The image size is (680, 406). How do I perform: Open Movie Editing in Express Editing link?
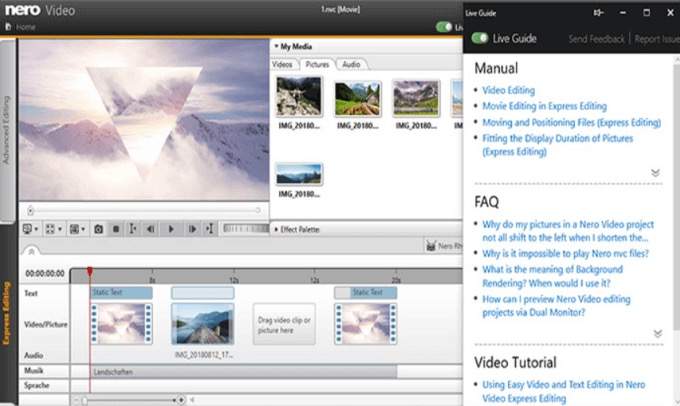pyautogui.click(x=545, y=106)
